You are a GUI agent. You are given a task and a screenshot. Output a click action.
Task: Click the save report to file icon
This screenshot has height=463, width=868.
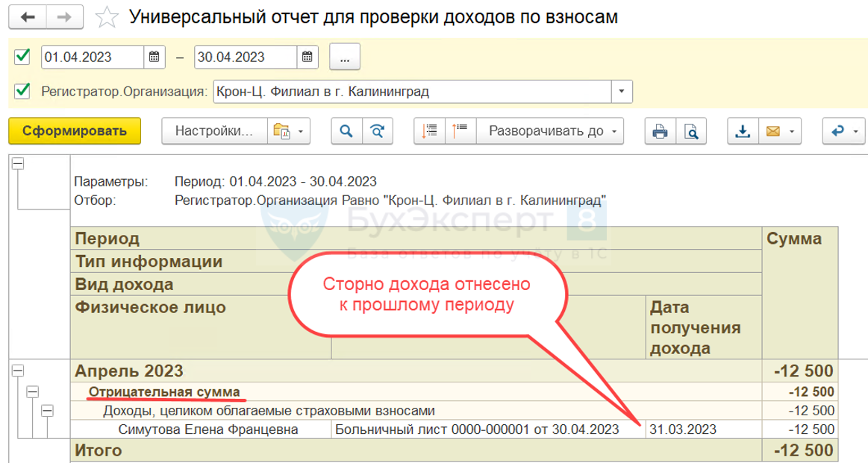pyautogui.click(x=743, y=131)
